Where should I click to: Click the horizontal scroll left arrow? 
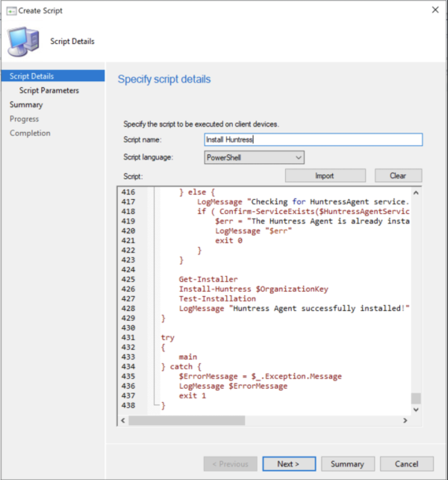[123, 420]
